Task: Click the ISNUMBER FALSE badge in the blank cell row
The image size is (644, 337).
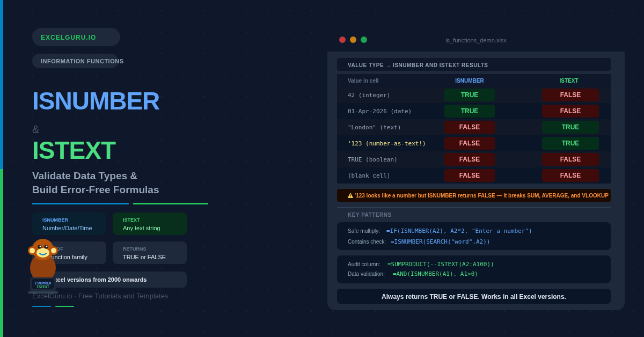Action: [x=469, y=175]
